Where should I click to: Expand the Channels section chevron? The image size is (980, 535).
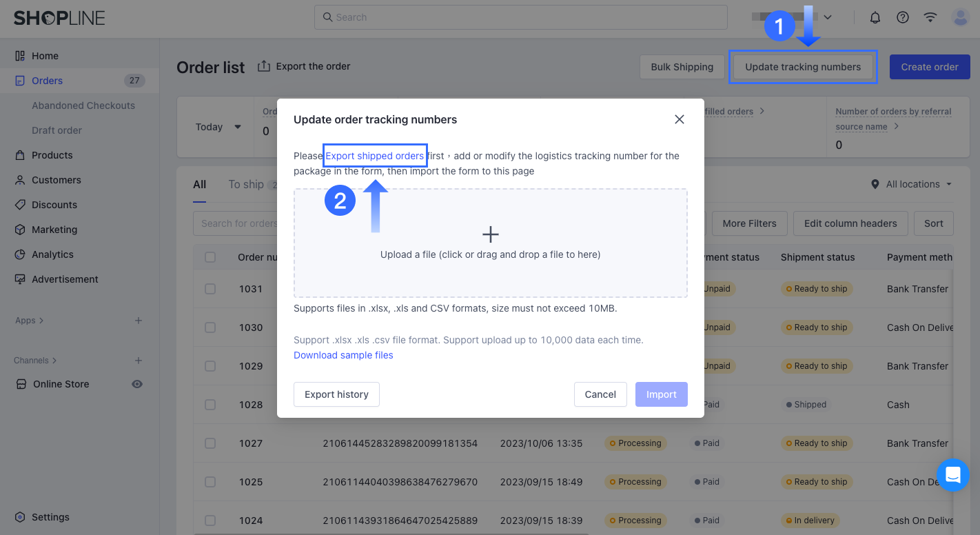tap(54, 361)
